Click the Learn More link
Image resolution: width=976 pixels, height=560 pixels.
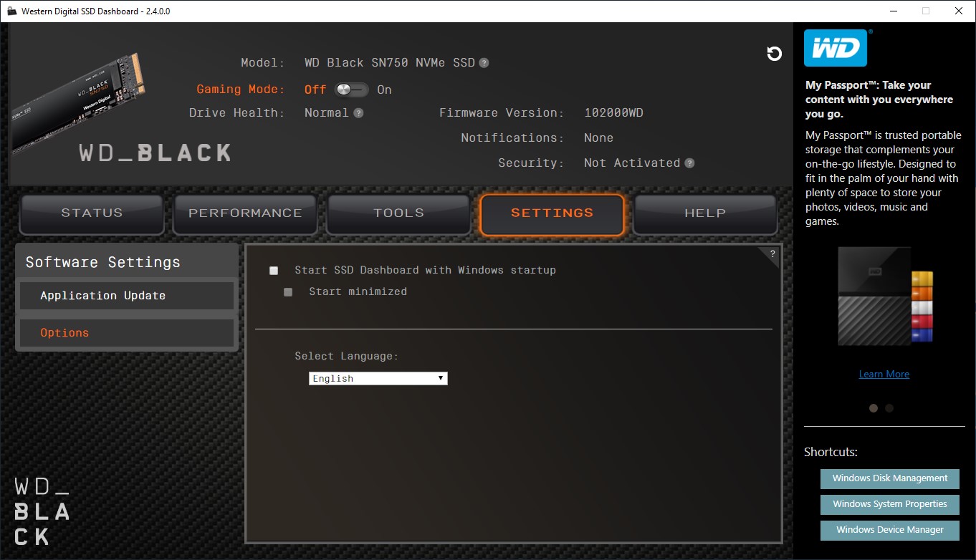884,374
